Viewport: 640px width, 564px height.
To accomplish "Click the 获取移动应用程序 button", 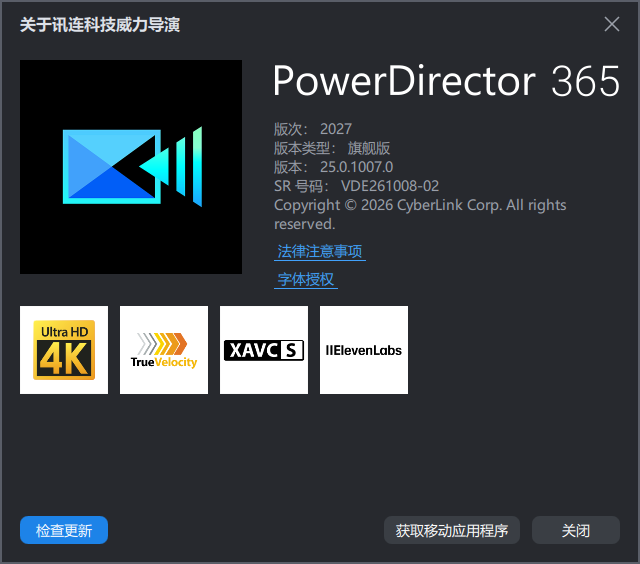I will pyautogui.click(x=452, y=530).
